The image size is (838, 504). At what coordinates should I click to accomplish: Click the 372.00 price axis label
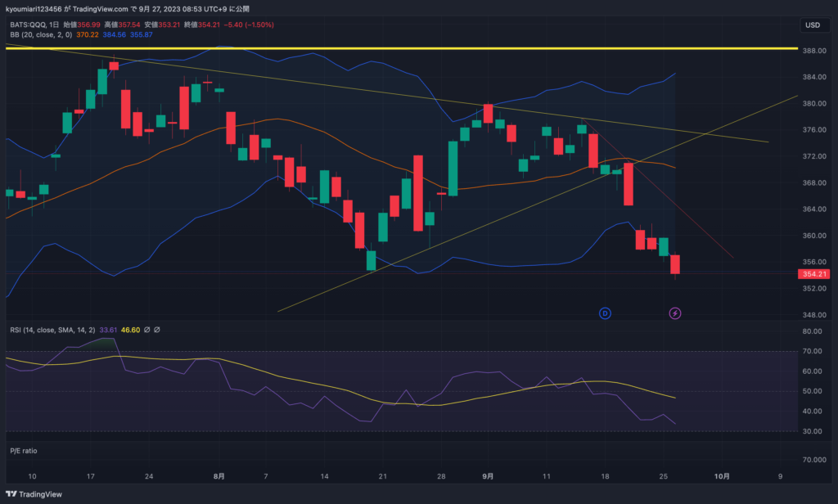point(814,156)
